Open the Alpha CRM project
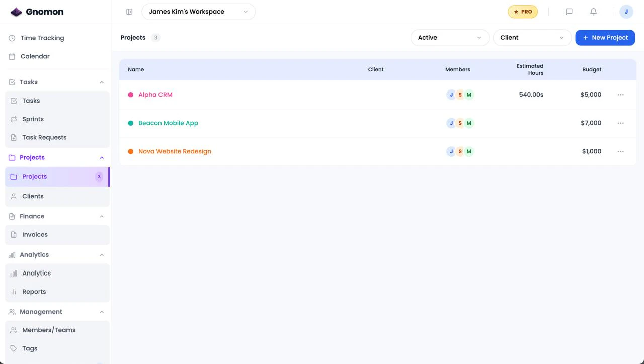 click(155, 95)
